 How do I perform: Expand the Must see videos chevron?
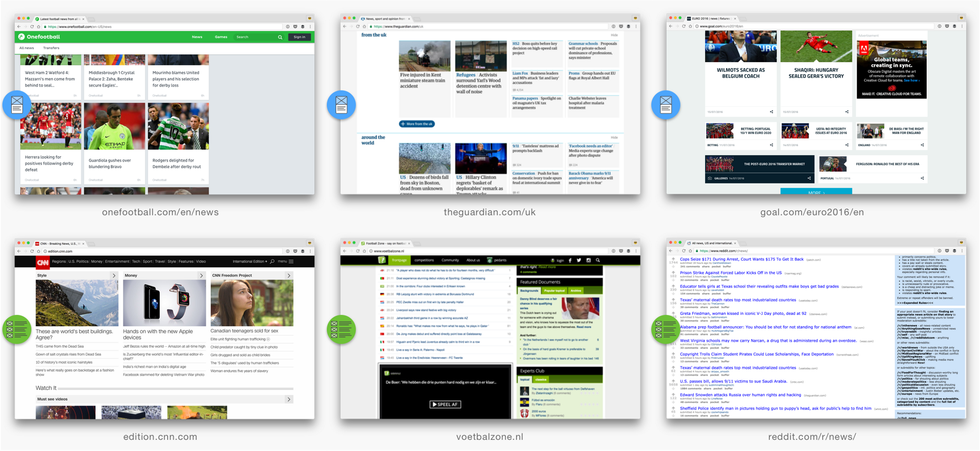pos(289,399)
